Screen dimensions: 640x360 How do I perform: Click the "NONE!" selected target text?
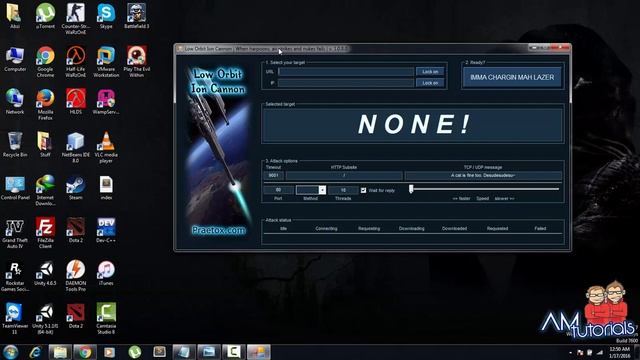coord(414,124)
